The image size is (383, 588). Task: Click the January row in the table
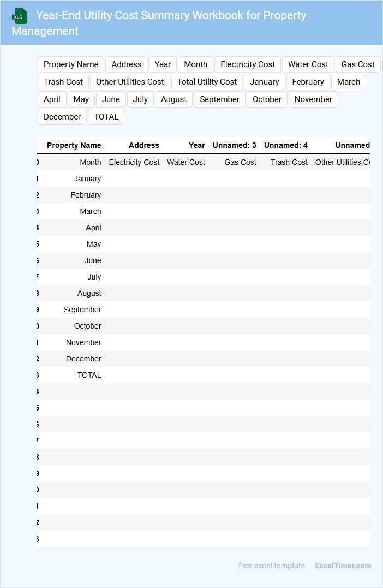[x=204, y=179]
